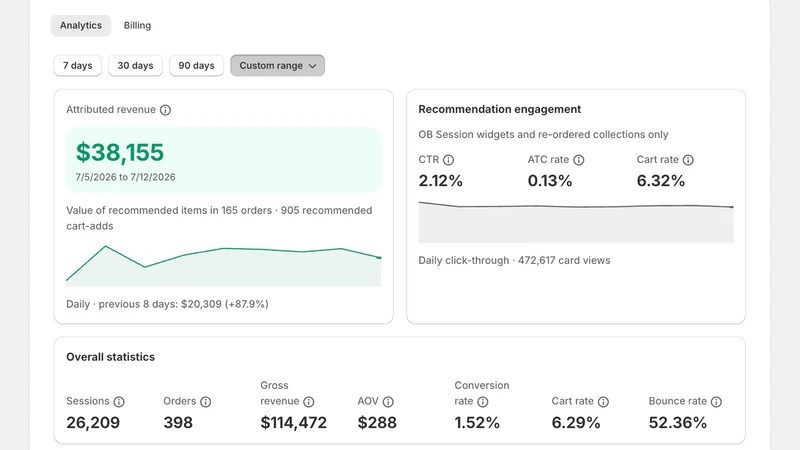Click info icon next to Bounce rate
800x450 pixels.
(x=716, y=402)
